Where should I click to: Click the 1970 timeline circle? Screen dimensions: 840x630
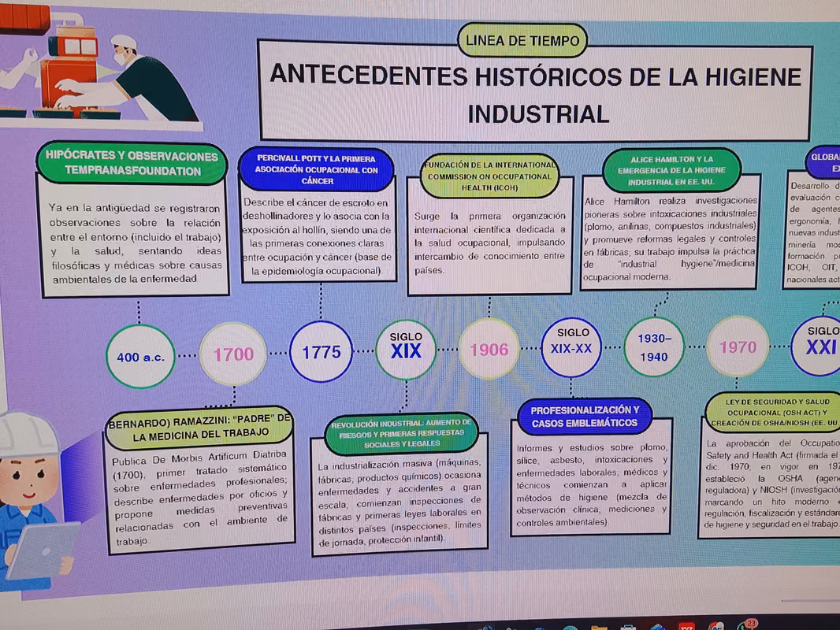click(738, 346)
